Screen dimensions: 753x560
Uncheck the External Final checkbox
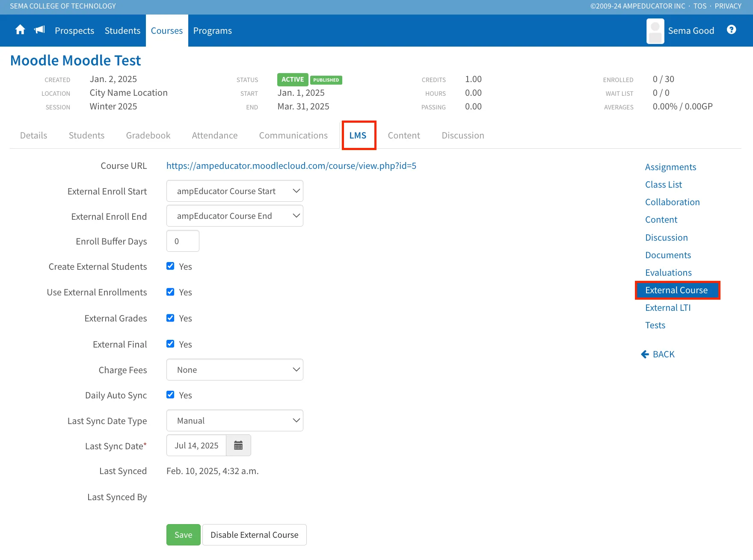coord(170,344)
